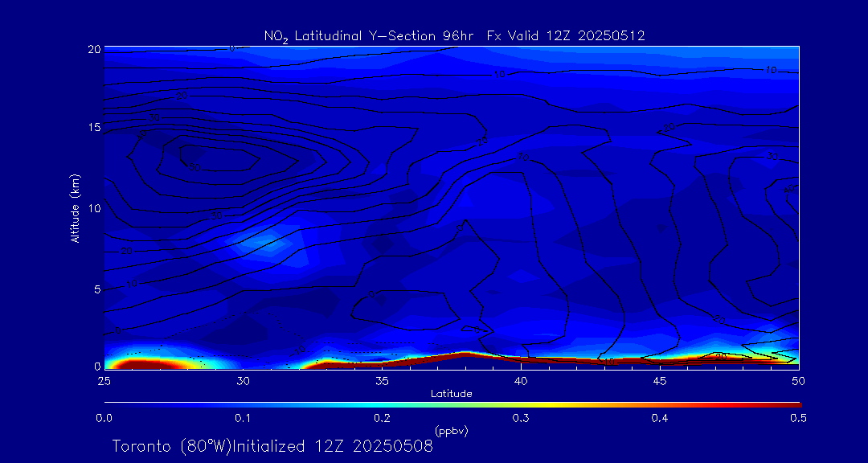Screen dimensions: 868x463
Task: Click the 0.0 colorbar tick label
Action: point(104,418)
